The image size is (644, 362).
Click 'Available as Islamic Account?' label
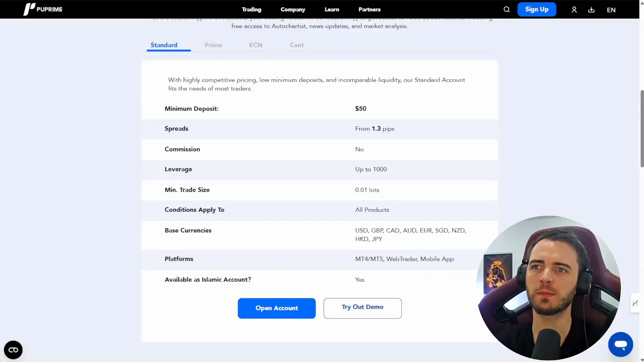[x=208, y=280]
